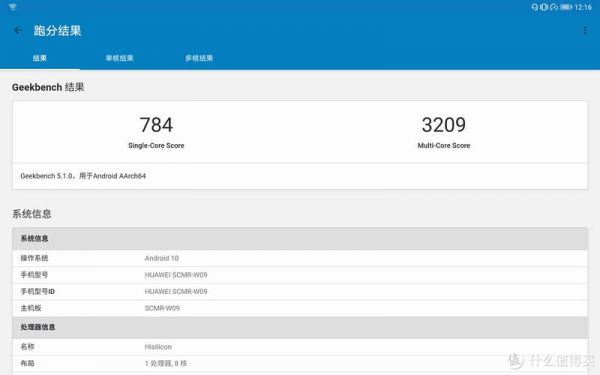Tap the 12:16 clock
Viewport: 600px width, 375px height.
point(583,7)
